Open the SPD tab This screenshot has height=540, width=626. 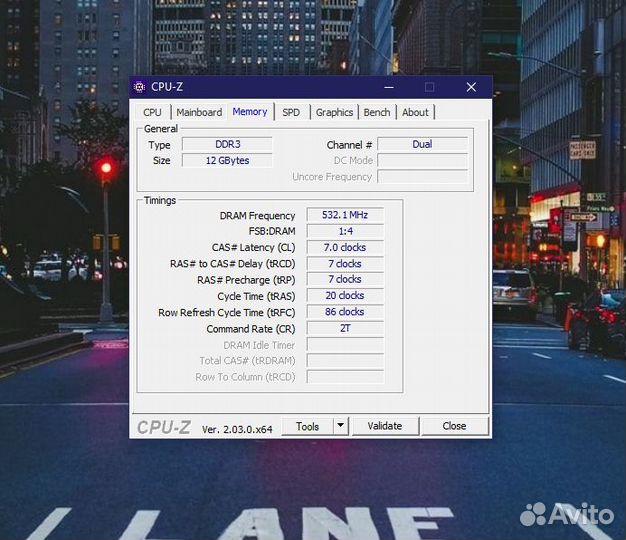coord(291,113)
